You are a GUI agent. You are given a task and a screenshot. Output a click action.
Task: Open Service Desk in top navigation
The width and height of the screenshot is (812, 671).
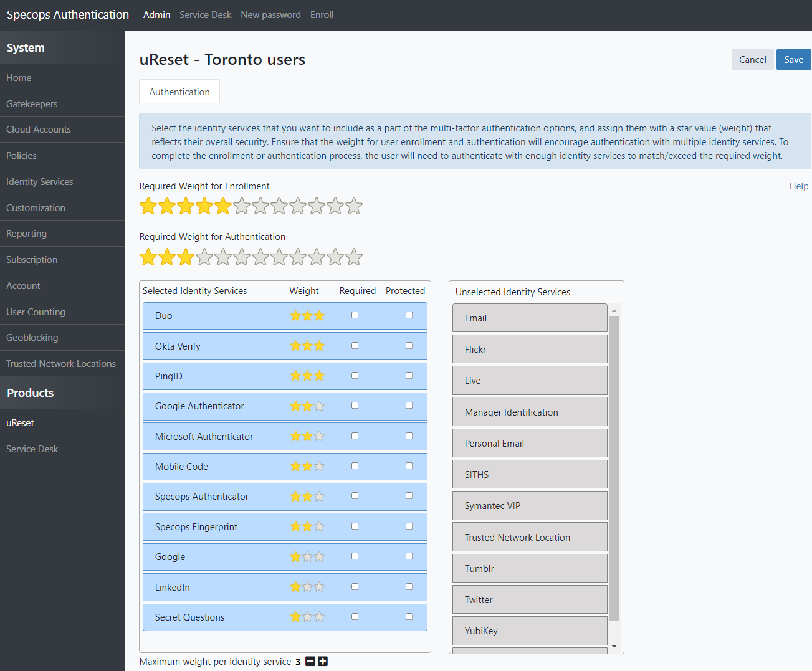tap(205, 15)
